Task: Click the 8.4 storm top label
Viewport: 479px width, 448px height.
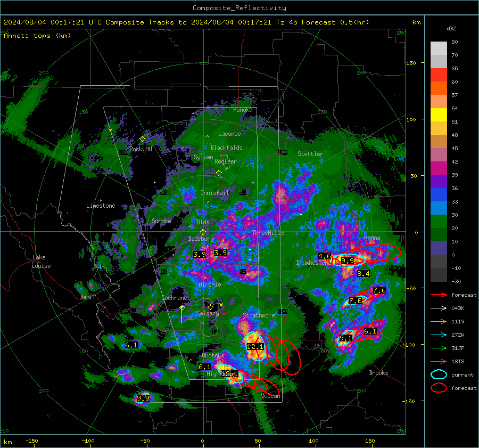Action: point(363,274)
